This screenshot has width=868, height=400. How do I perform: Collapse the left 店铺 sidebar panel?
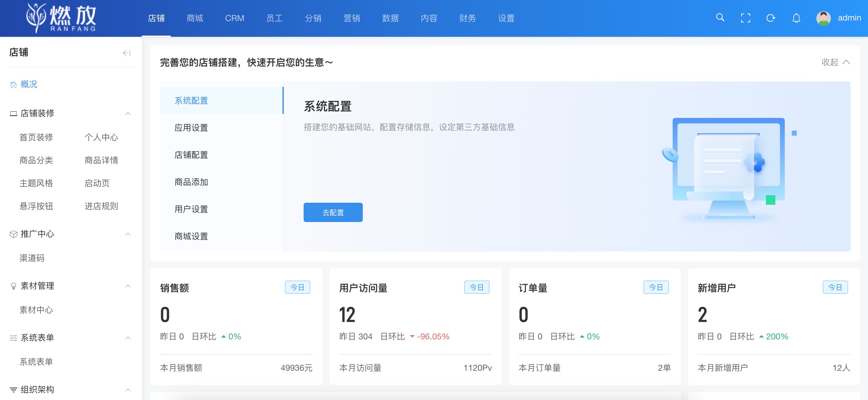(126, 53)
